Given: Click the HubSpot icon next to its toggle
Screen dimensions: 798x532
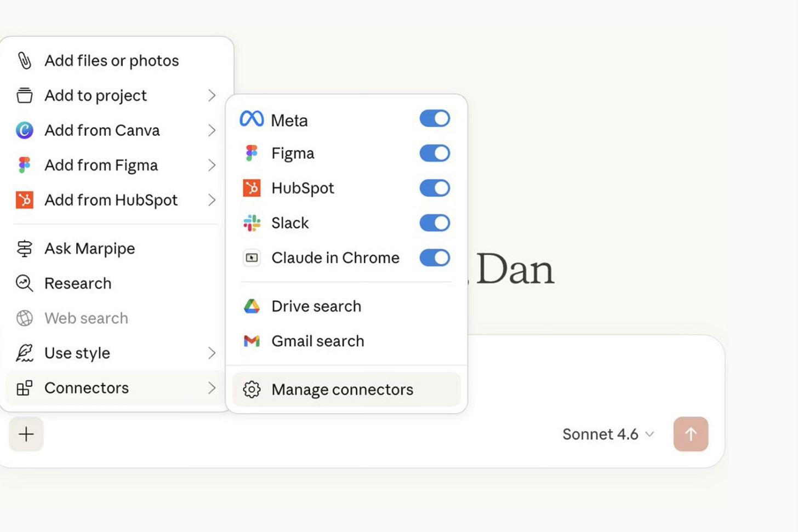Looking at the screenshot, I should click(251, 188).
